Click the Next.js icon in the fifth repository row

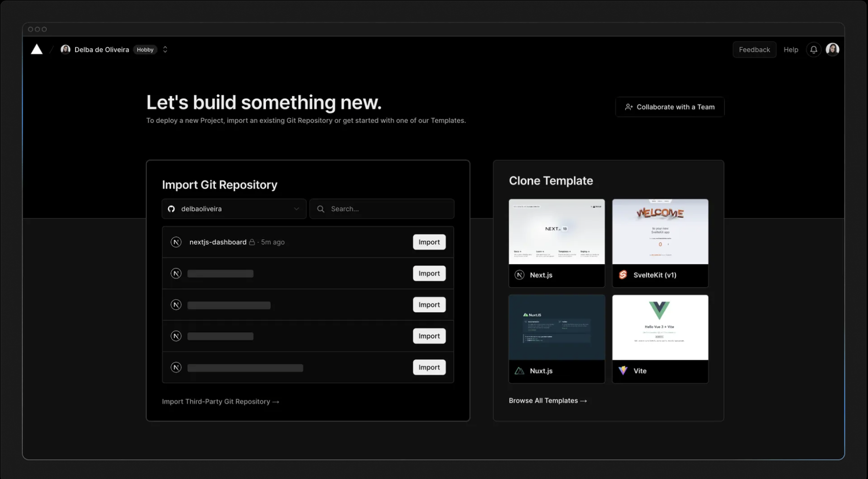click(x=176, y=368)
